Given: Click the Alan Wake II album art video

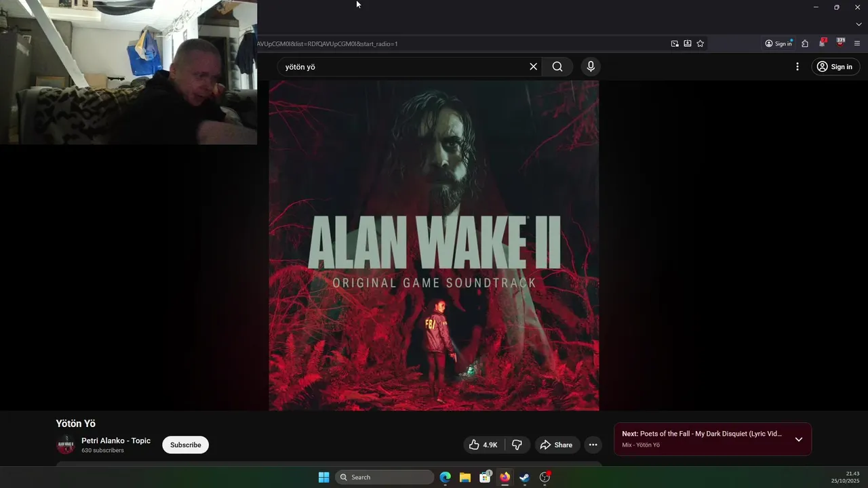Looking at the screenshot, I should pyautogui.click(x=434, y=245).
